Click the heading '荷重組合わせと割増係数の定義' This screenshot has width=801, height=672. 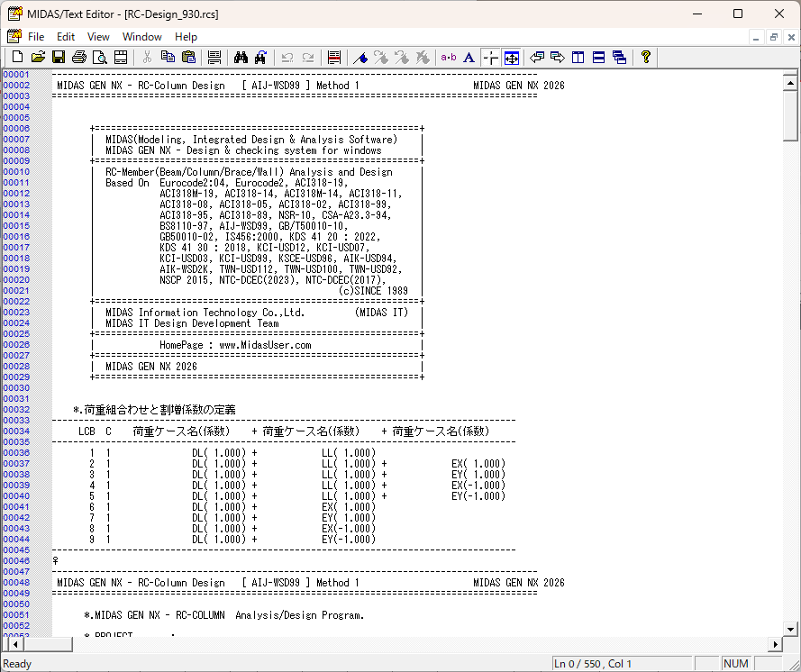pos(159,410)
